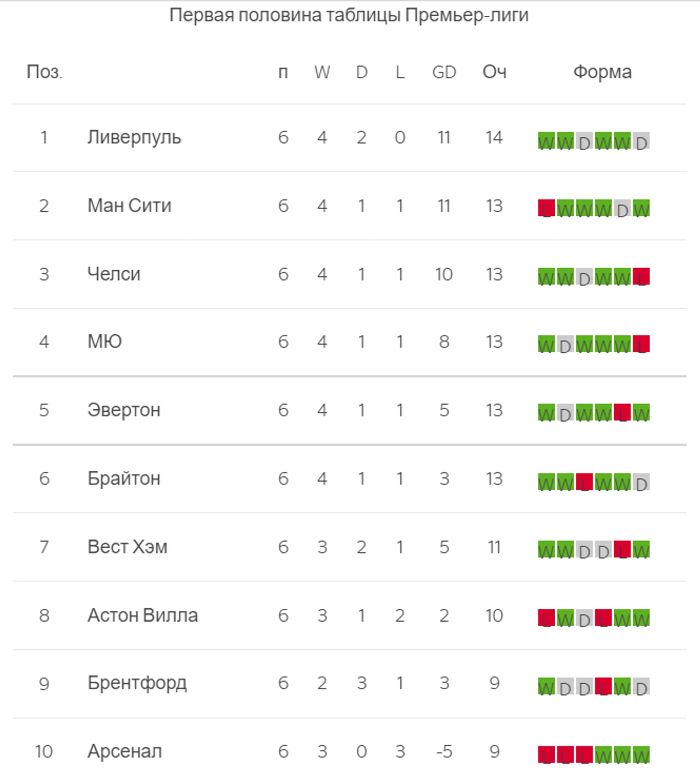Image resolution: width=700 pixels, height=771 pixels.
Task: Open the Брентфорд team page
Action: click(137, 683)
